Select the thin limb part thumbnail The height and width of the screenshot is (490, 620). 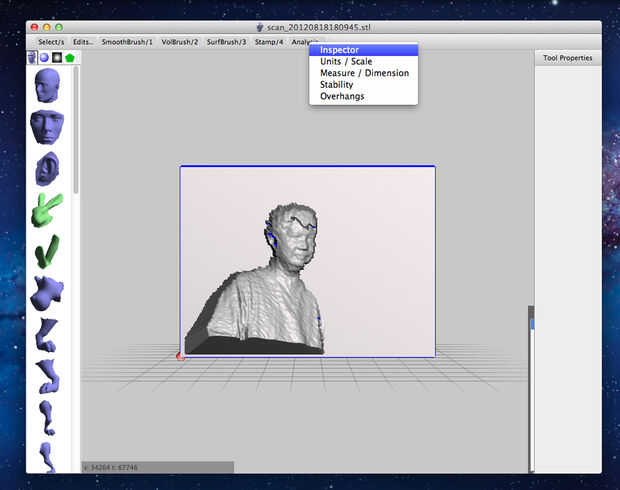(47, 418)
